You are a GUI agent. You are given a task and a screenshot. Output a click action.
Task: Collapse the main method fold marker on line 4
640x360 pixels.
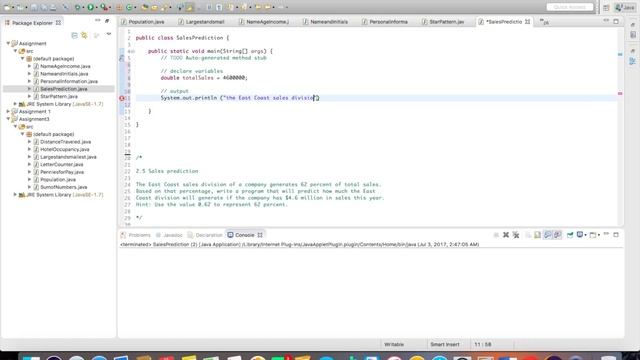click(x=133, y=51)
